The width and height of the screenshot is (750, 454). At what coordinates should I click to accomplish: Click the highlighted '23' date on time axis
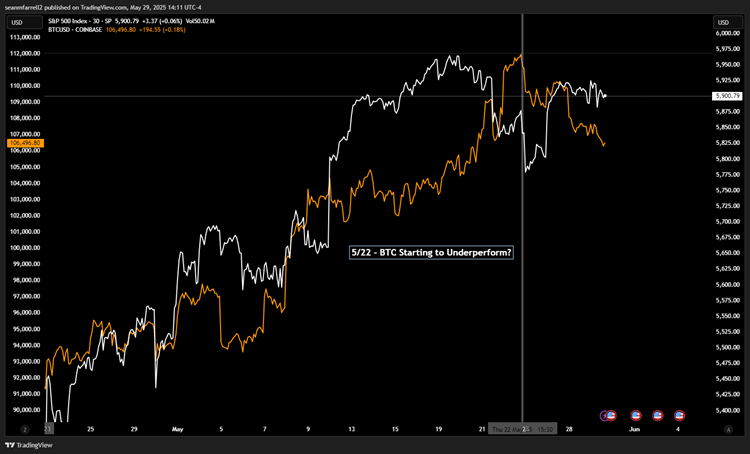pos(48,429)
